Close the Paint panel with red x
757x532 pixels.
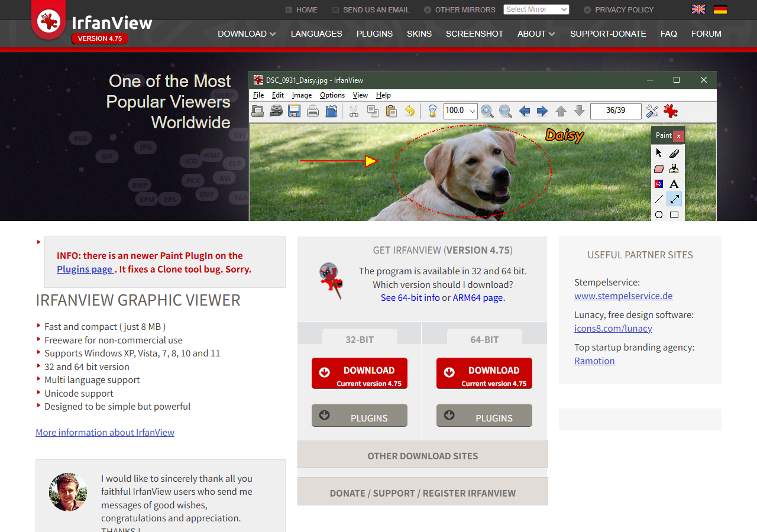pyautogui.click(x=678, y=136)
